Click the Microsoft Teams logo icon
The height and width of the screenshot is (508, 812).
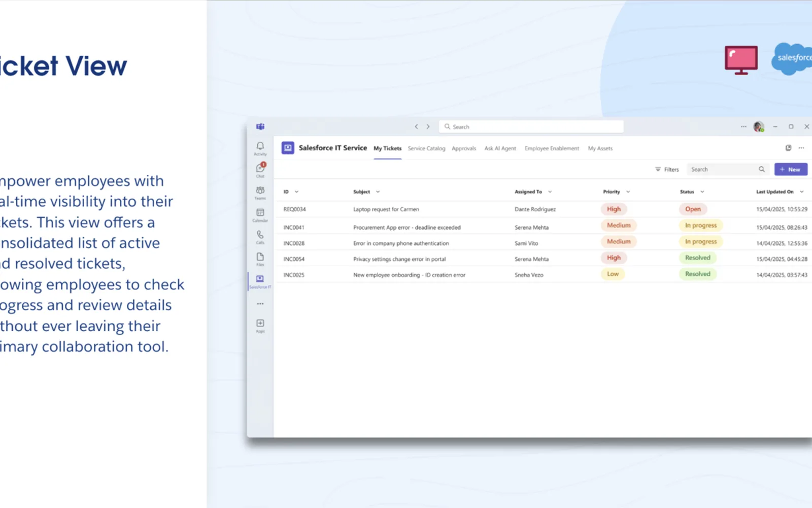(x=260, y=126)
